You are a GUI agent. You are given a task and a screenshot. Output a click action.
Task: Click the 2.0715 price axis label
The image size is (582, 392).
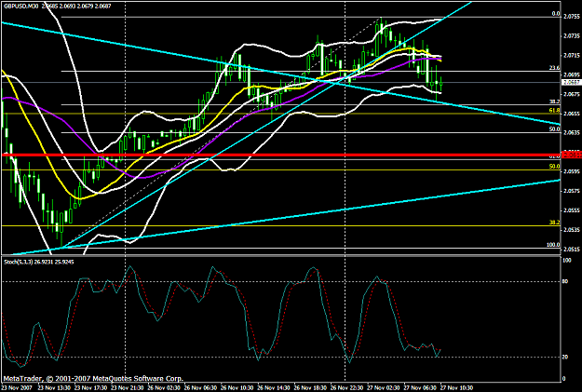coord(572,55)
